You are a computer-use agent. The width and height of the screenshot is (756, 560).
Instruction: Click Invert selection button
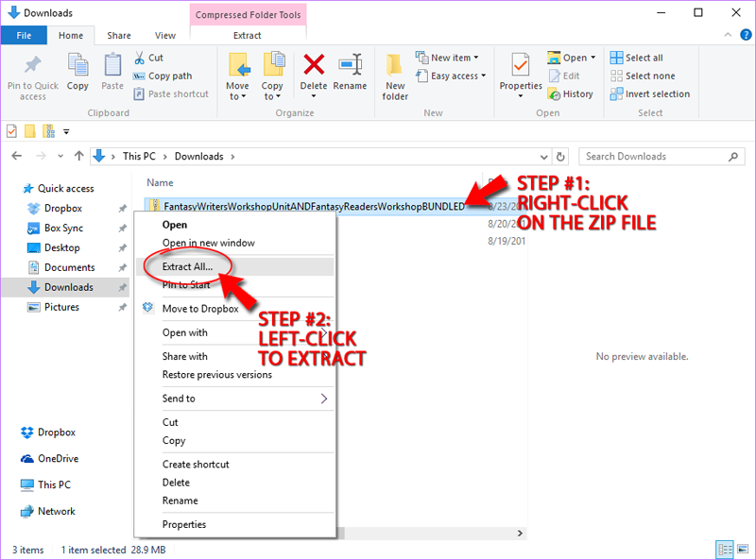click(656, 93)
